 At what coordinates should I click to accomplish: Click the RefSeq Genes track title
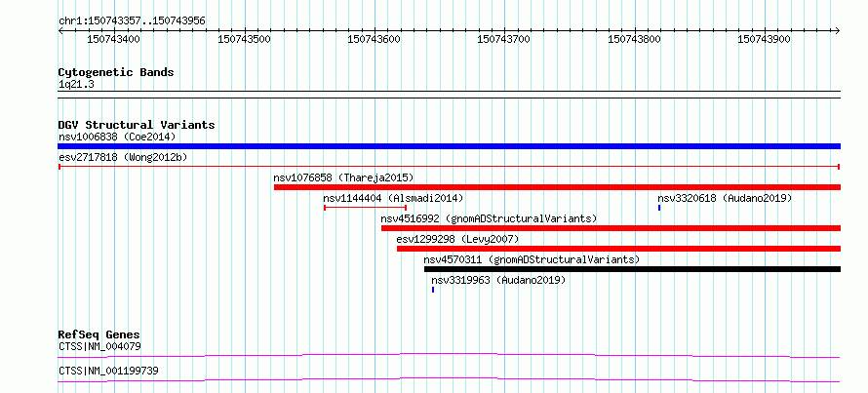coord(99,334)
